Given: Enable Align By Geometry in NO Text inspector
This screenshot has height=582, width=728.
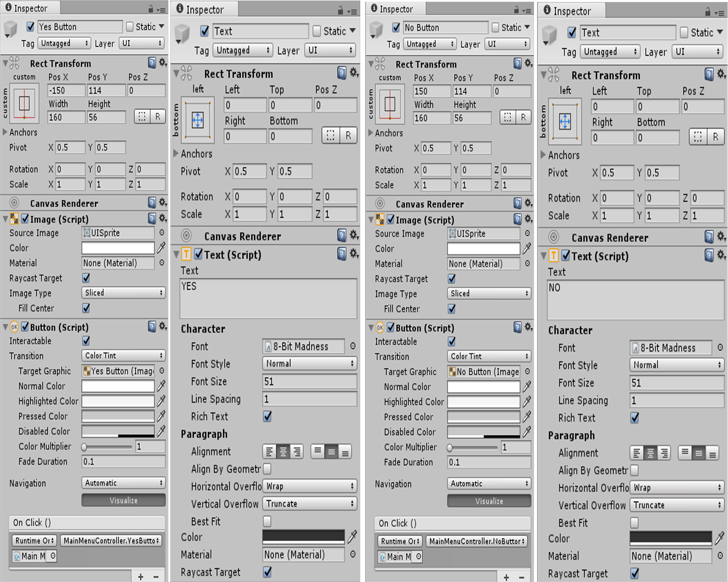Looking at the screenshot, I should tap(634, 470).
